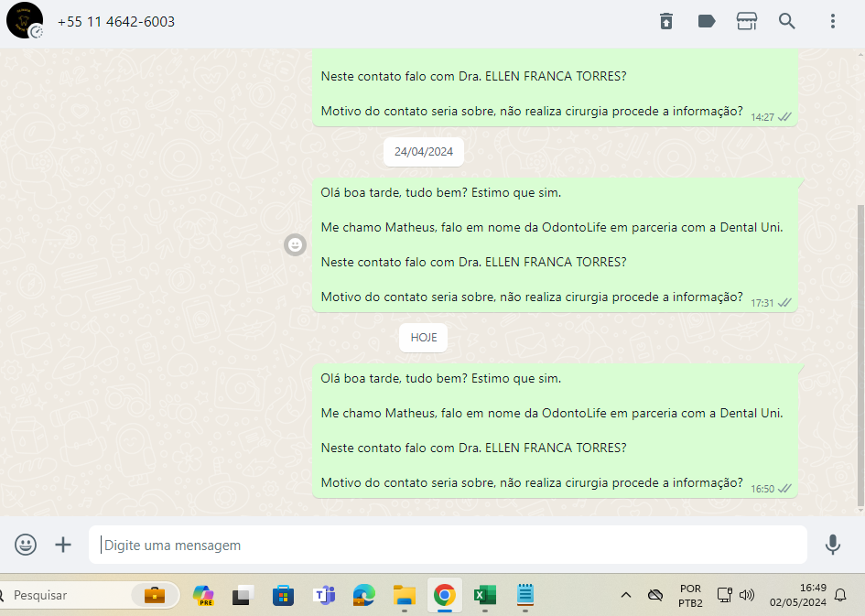
Task: Click read-receipt checkmarks on 17:31 message
Action: [784, 303]
